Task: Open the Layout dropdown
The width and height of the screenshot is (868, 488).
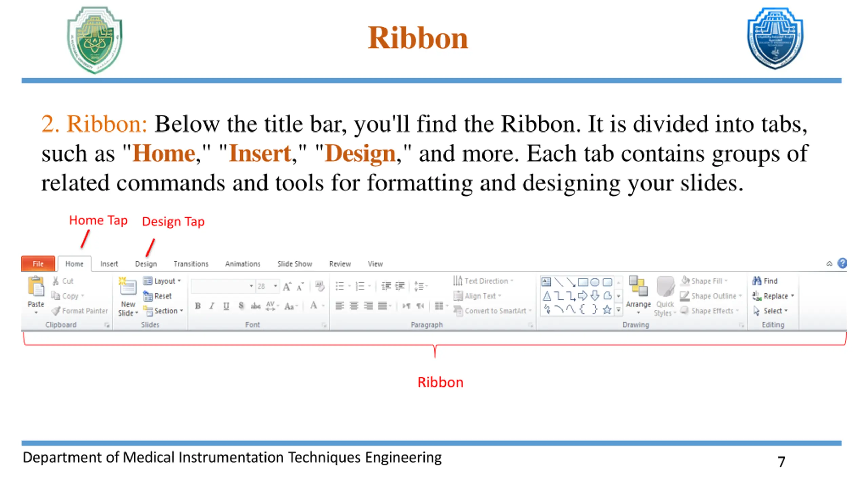Action: point(162,281)
